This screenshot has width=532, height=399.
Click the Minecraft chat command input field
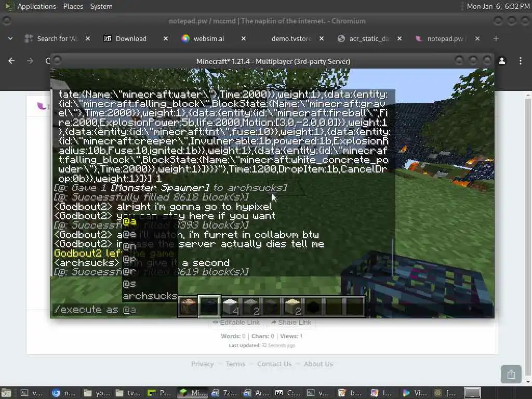pyautogui.click(x=115, y=310)
